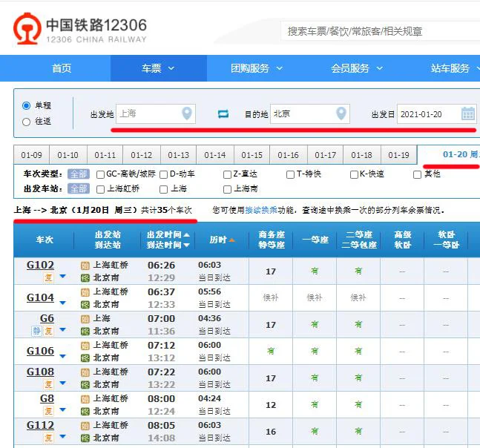
Task: Select 全部 for departure station filter
Action: [x=79, y=189]
